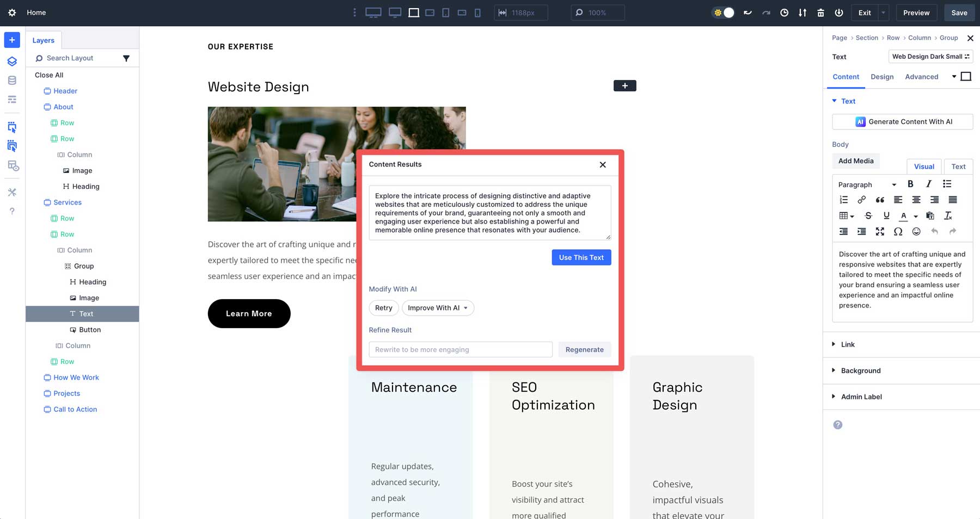Switch to the Design tab
Viewport: 980px width, 519px height.
pos(882,77)
